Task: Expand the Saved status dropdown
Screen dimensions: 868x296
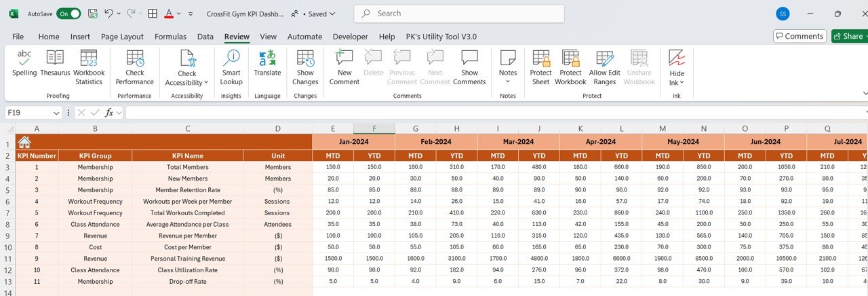Action: coord(332,14)
